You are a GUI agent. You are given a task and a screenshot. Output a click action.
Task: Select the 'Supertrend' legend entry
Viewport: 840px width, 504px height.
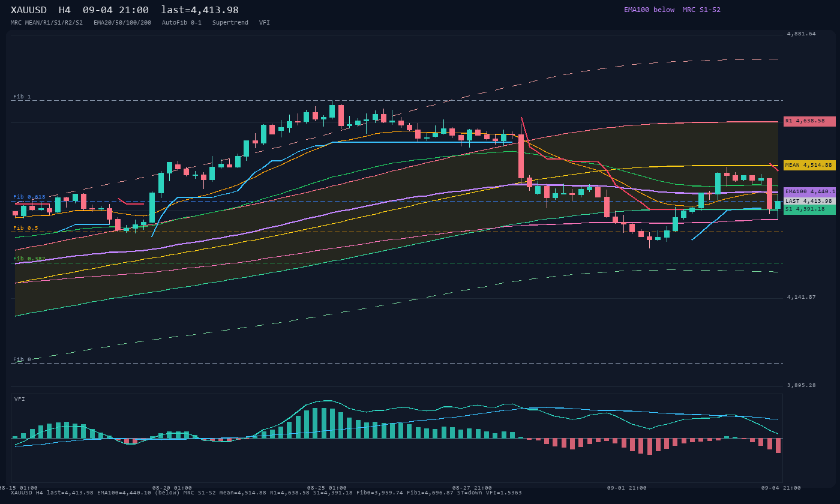point(230,23)
